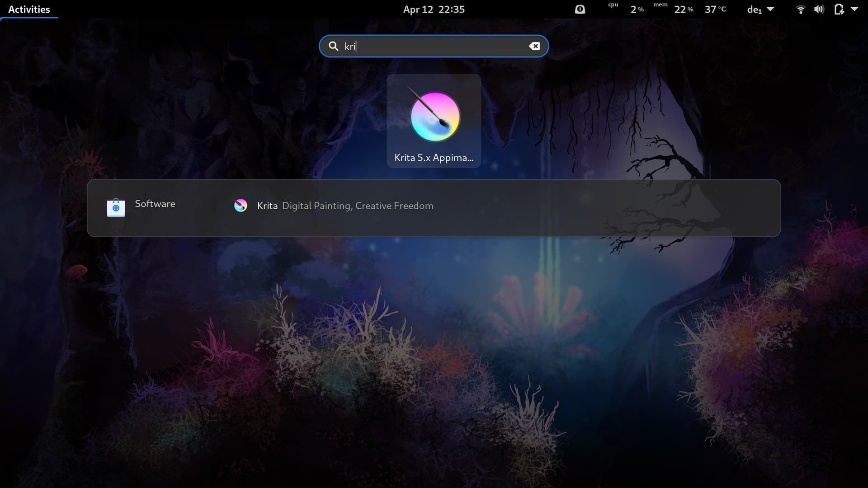Click the magnifier icon in search bar
This screenshot has width=868, height=488.
coord(333,46)
